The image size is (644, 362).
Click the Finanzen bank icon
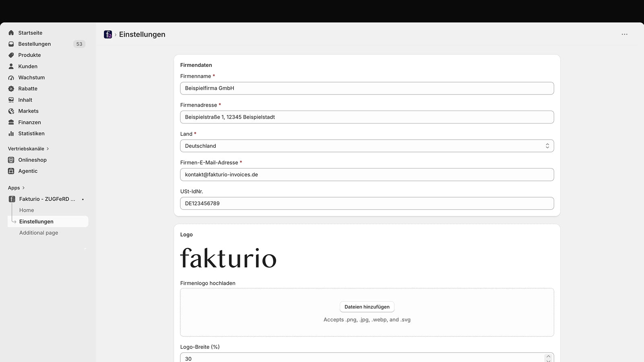pyautogui.click(x=11, y=122)
